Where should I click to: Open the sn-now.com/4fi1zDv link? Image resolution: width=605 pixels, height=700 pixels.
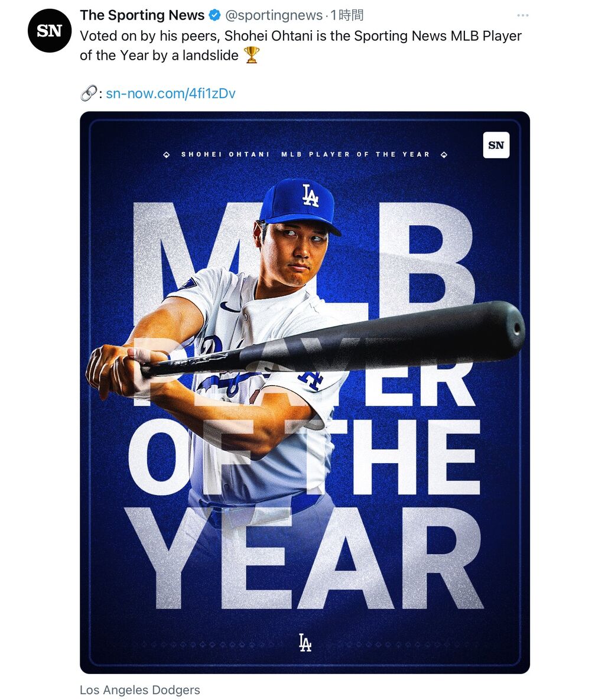171,93
